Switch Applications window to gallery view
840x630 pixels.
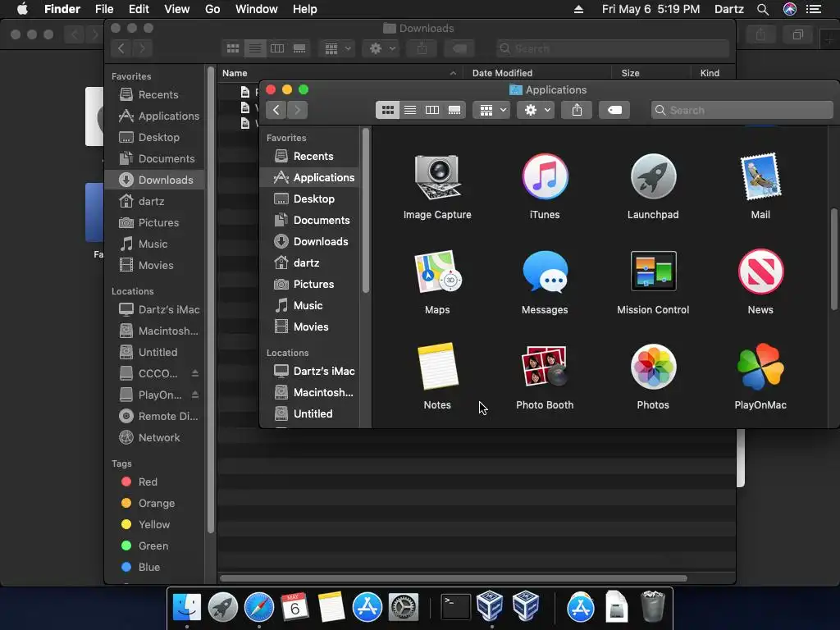[x=454, y=110]
